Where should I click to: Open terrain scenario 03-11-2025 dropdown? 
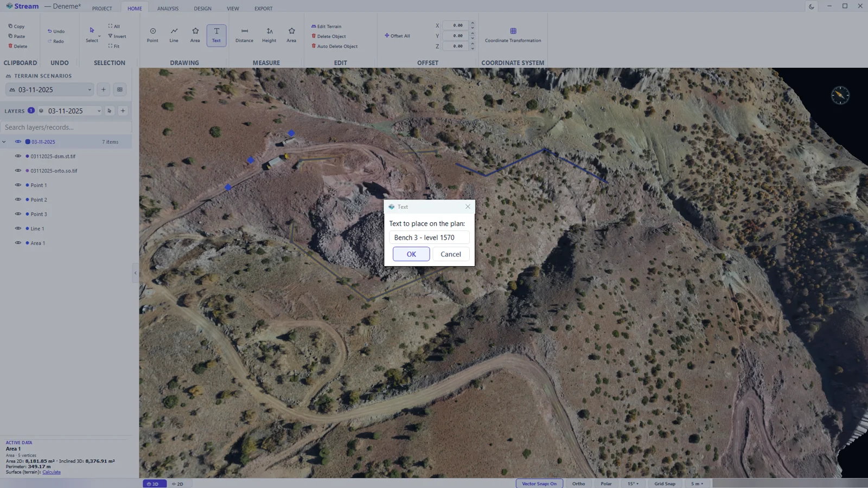coord(50,89)
